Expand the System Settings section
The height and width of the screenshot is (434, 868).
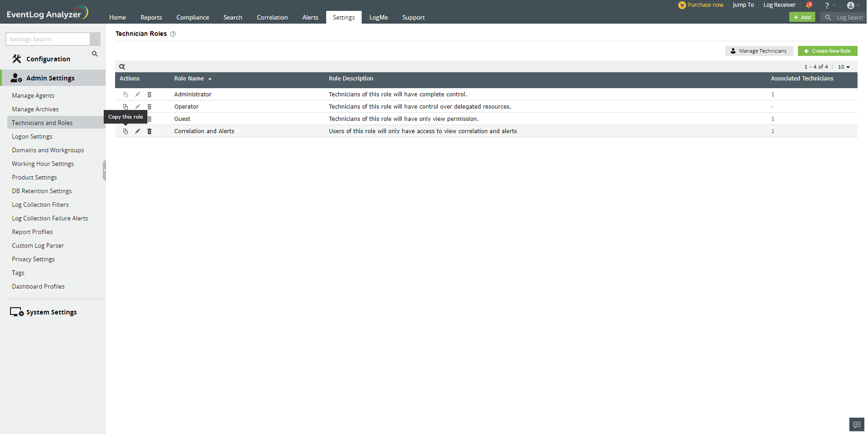tap(51, 312)
